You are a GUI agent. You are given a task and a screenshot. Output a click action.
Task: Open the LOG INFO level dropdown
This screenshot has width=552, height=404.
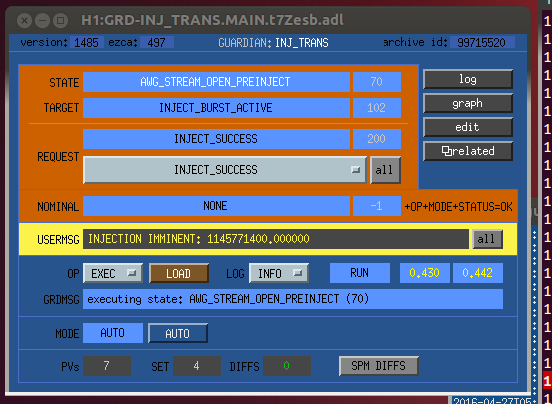[x=279, y=273]
